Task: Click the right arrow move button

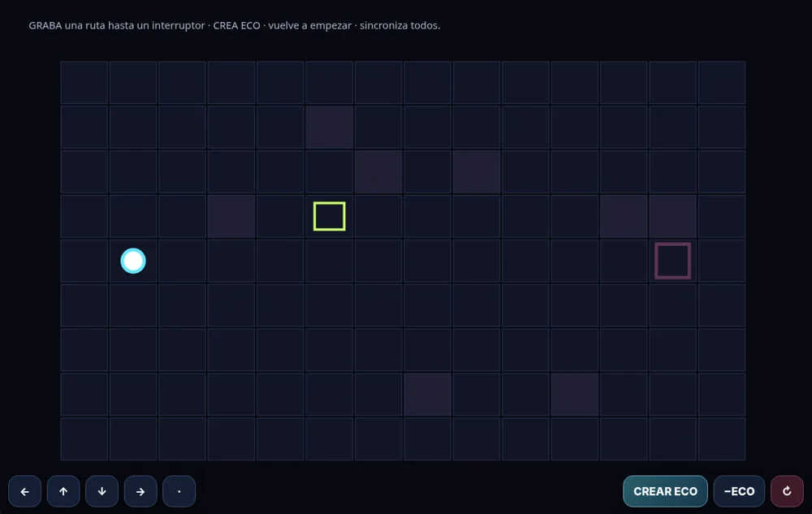Action: (140, 491)
